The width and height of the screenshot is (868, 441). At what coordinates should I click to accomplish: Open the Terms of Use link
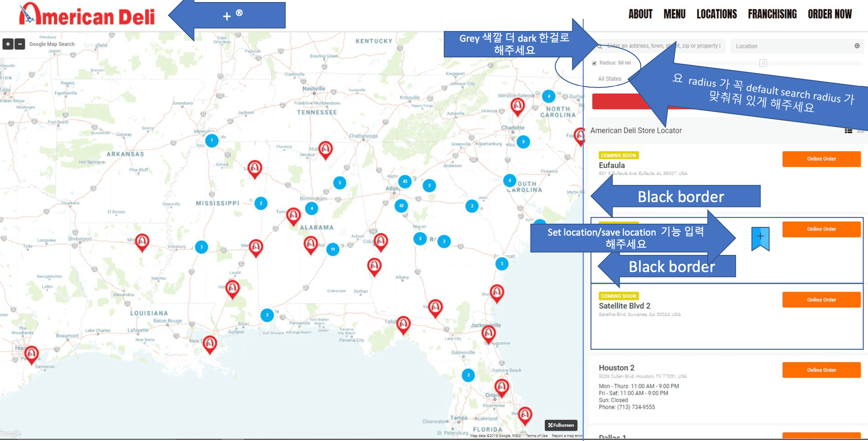pyautogui.click(x=537, y=436)
